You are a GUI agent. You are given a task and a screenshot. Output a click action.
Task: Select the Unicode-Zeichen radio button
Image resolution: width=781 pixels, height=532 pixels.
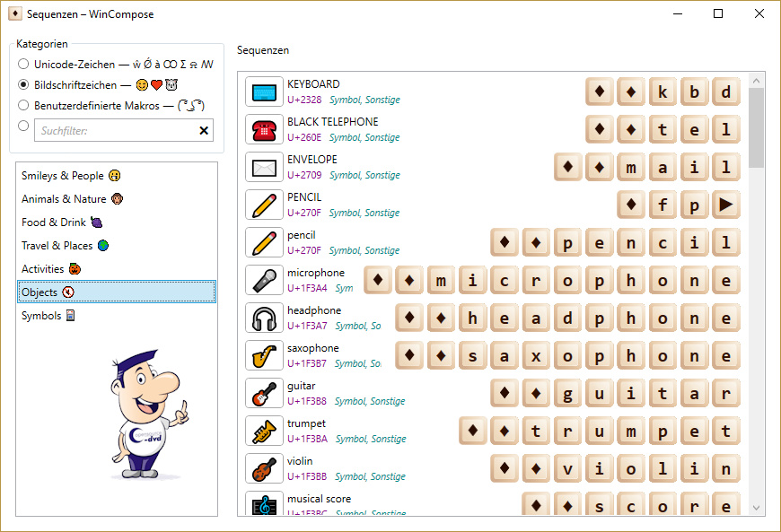(x=23, y=65)
